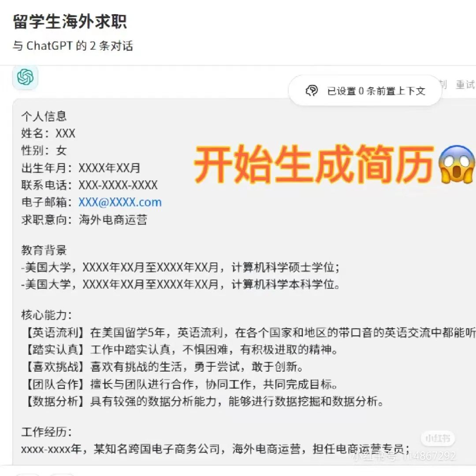Click the screaming face emoji
This screenshot has width=476, height=476.
[x=456, y=164]
